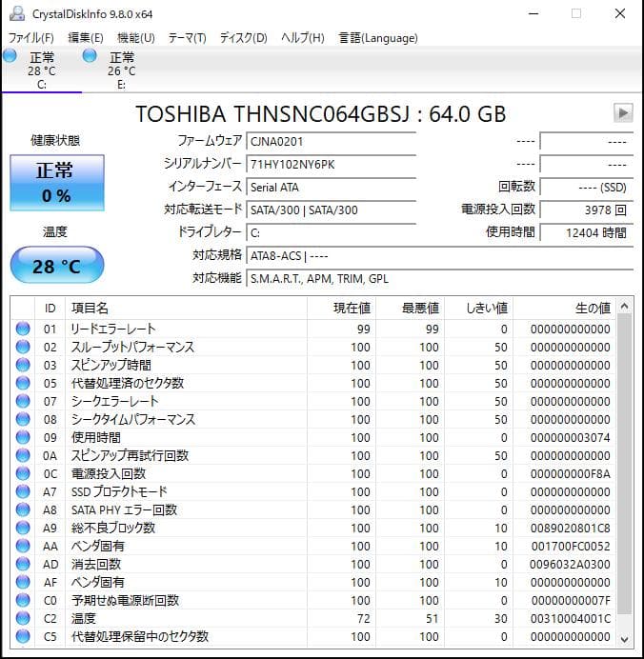Click the rotation rate field ---- (SSD)

click(587, 187)
